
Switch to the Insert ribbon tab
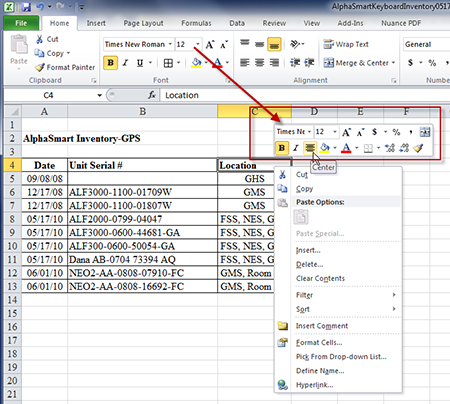pos(96,23)
